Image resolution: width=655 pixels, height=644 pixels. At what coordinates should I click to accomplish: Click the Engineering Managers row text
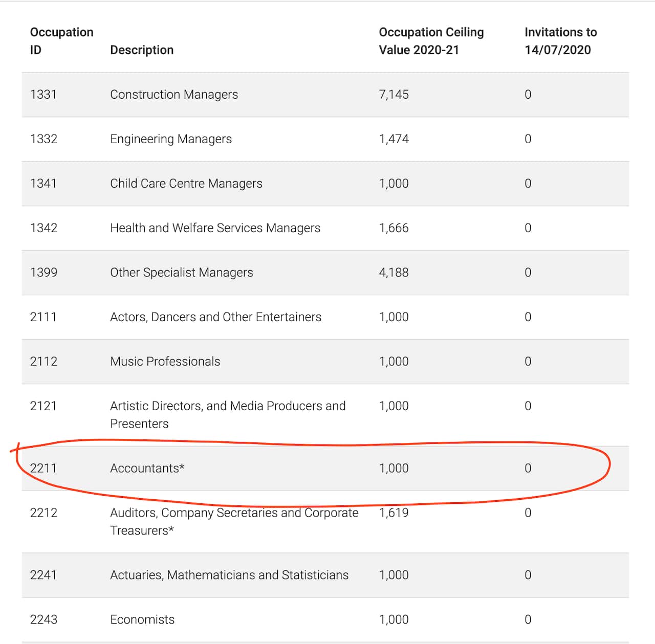pyautogui.click(x=171, y=139)
